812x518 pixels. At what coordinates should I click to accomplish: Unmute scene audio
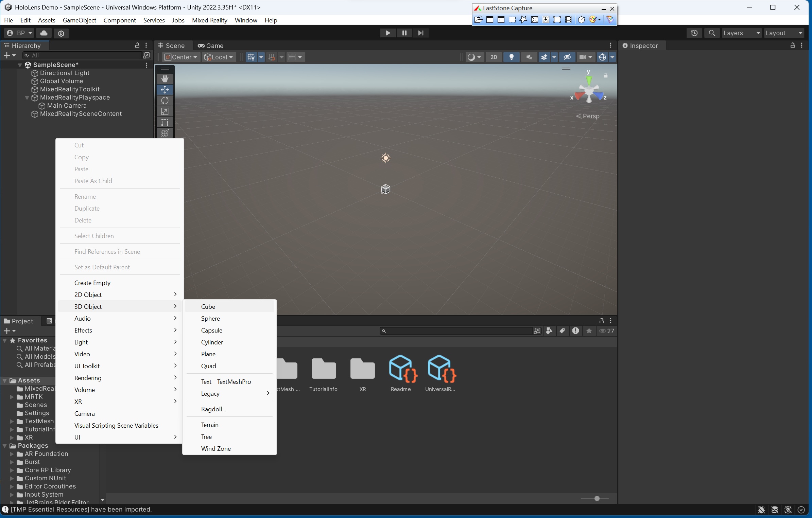529,57
